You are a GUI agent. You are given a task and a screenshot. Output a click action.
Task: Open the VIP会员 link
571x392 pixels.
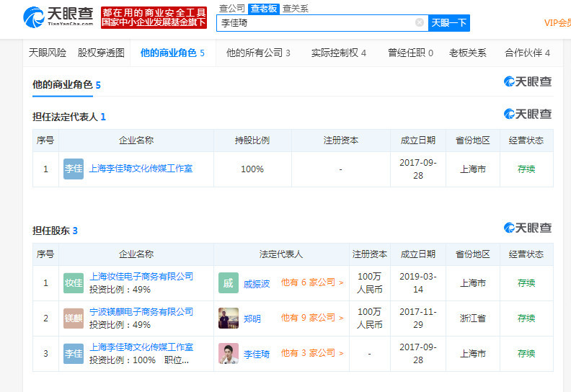557,23
